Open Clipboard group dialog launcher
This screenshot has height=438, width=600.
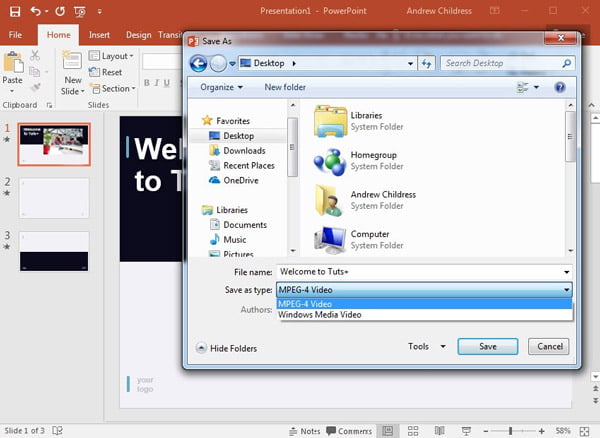pos(49,105)
